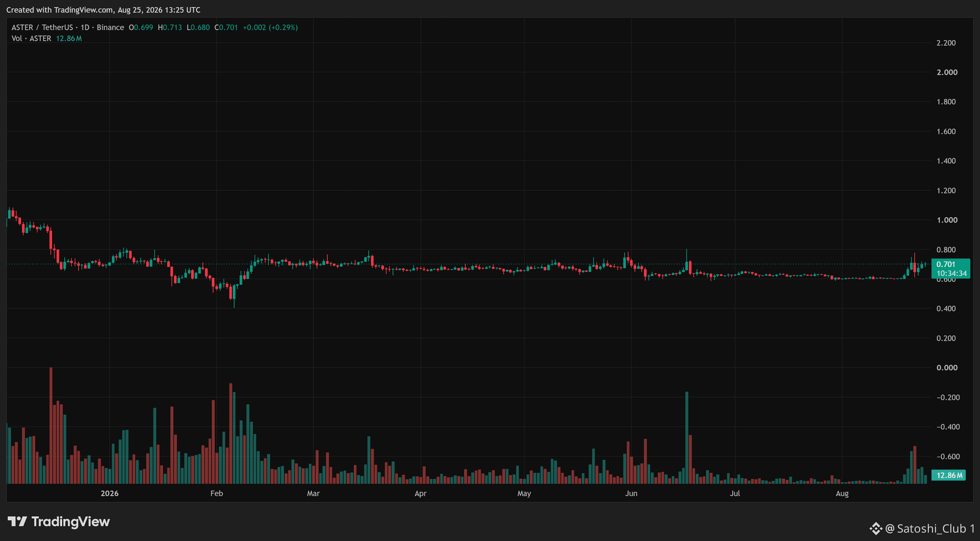The height and width of the screenshot is (541, 980).
Task: Click the current price label 0.701 on axis
Action: 946,265
